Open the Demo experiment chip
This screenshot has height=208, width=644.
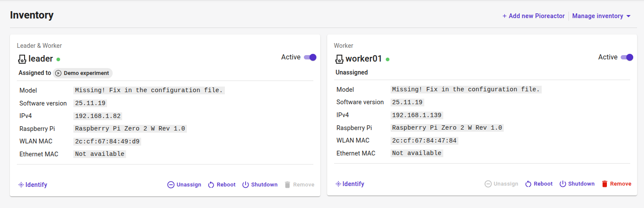click(x=83, y=73)
